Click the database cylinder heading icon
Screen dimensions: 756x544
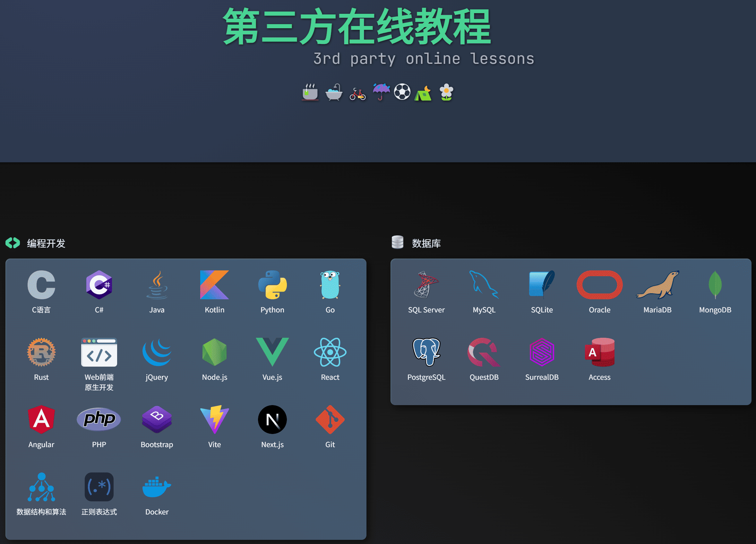coord(397,242)
